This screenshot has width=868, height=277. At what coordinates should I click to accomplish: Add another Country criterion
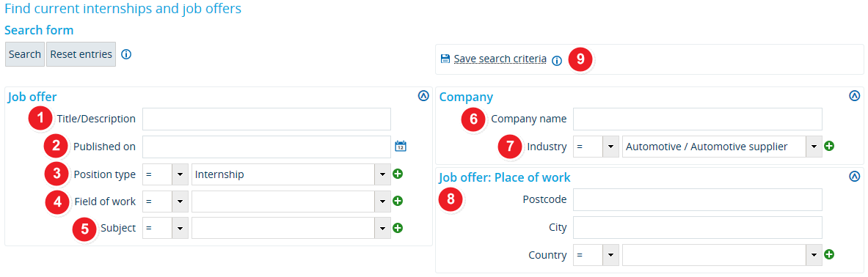click(828, 254)
